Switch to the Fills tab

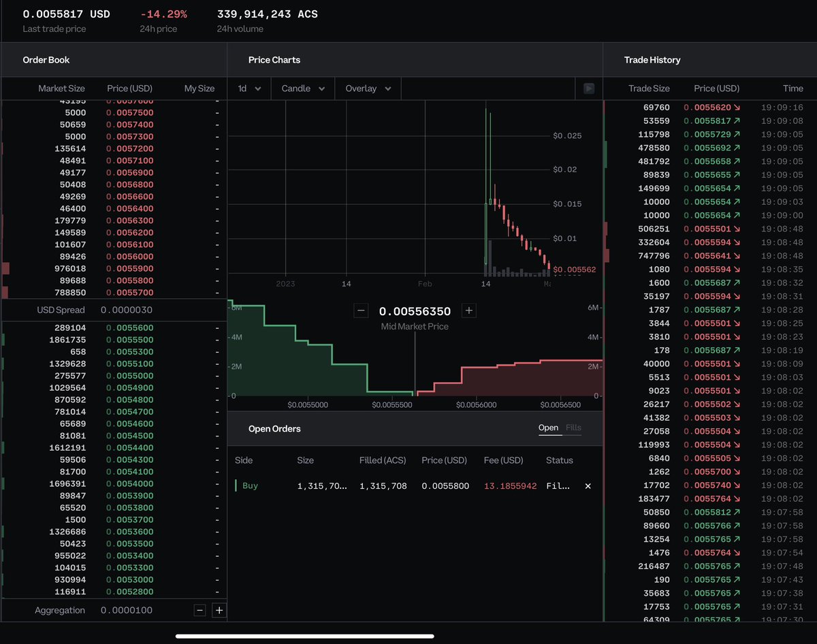coord(573,428)
